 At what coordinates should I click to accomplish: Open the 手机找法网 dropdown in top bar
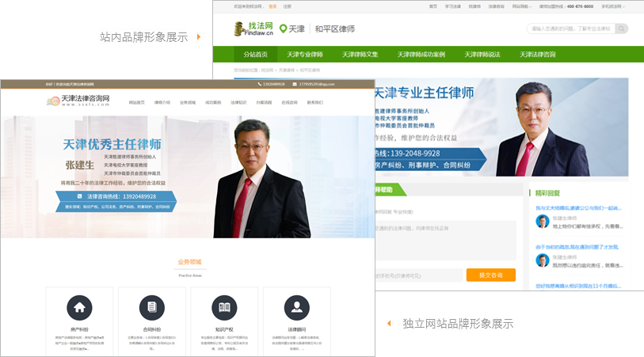tap(613, 6)
